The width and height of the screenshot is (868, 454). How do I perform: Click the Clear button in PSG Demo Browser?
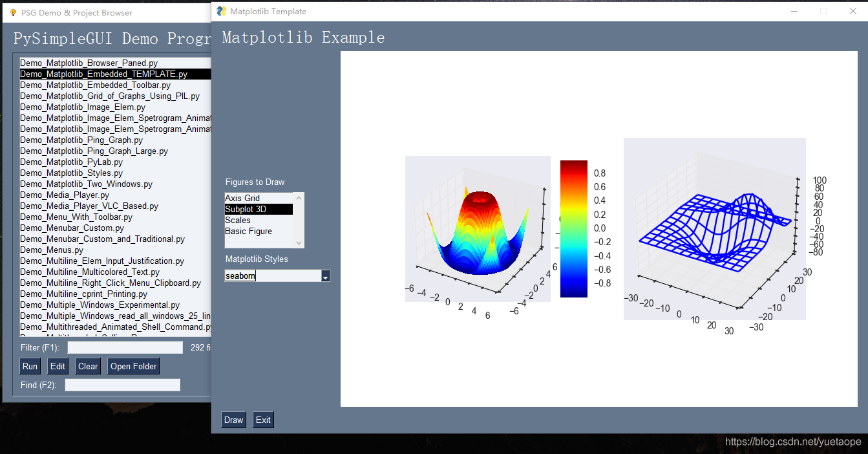[x=88, y=366]
